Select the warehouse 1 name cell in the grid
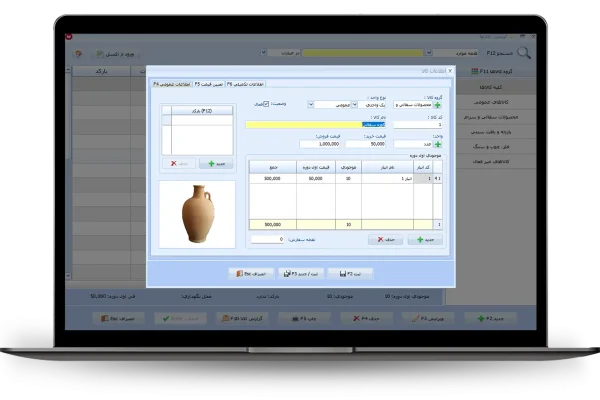The width and height of the screenshot is (600, 400). coord(387,179)
